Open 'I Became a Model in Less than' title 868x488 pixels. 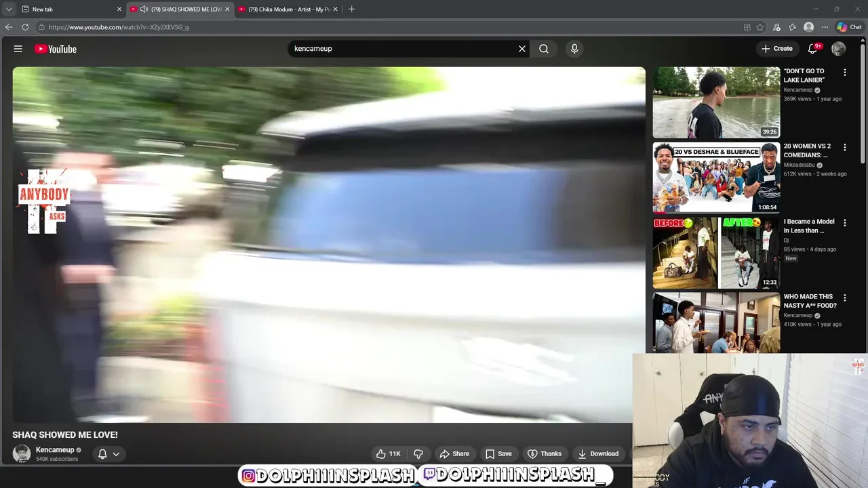coord(809,226)
